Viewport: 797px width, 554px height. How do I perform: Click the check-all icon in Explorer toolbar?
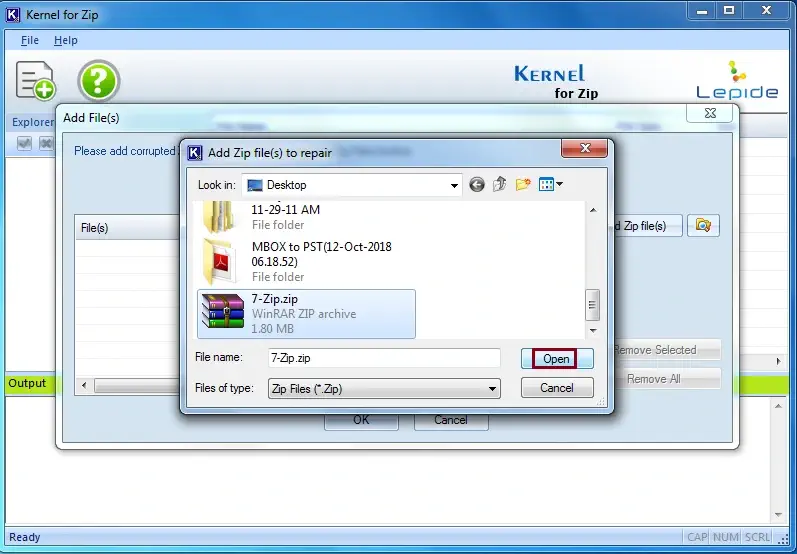(24, 143)
